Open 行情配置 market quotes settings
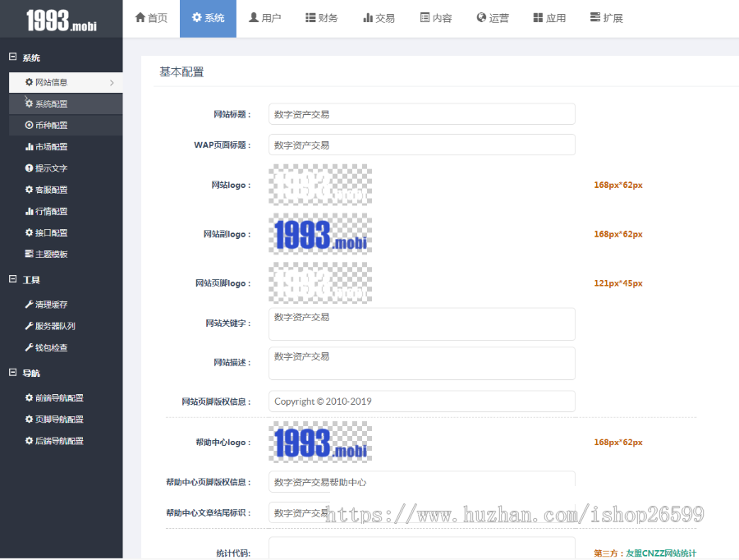 44,211
